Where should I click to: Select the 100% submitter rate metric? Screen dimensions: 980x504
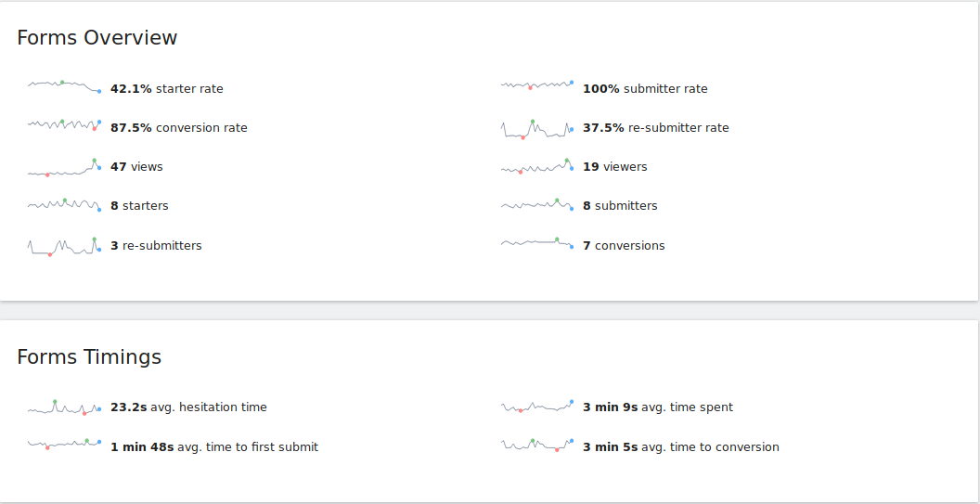tap(645, 89)
